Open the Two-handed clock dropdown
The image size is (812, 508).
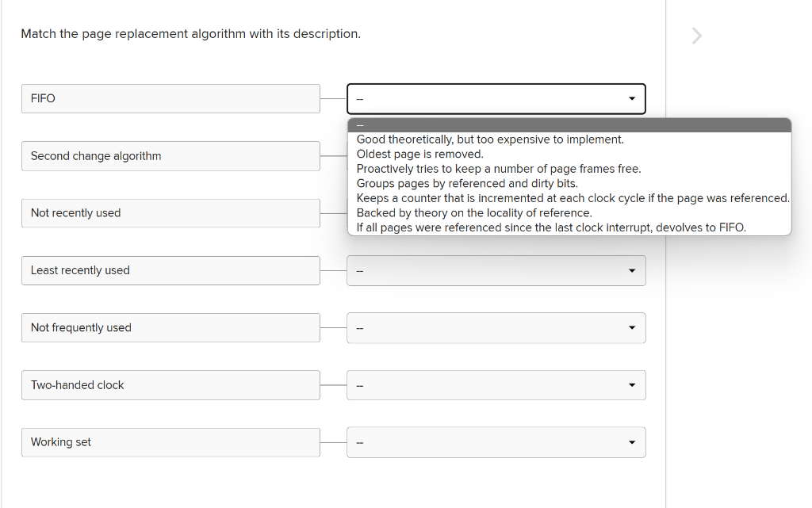[x=496, y=384]
